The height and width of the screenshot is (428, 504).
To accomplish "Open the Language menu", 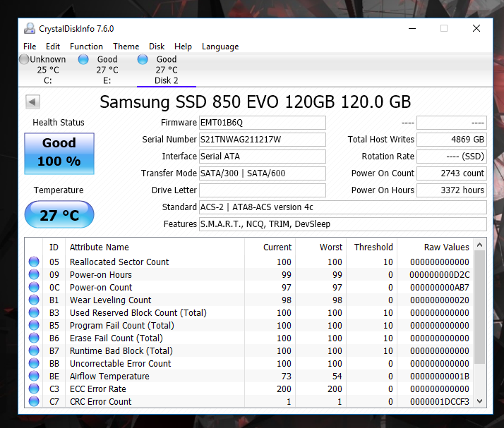I will [220, 47].
